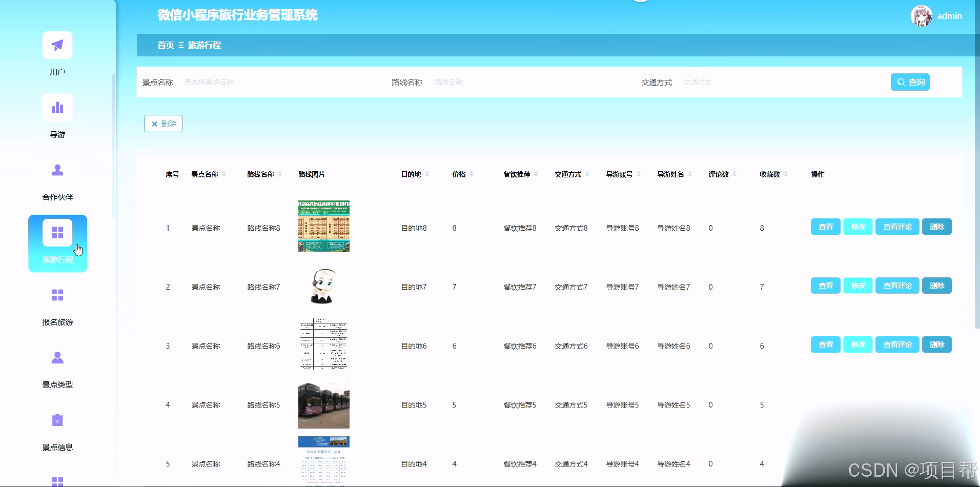This screenshot has width=980, height=487.
Task: Open the 报名旅游 sidebar icon
Action: (x=57, y=295)
